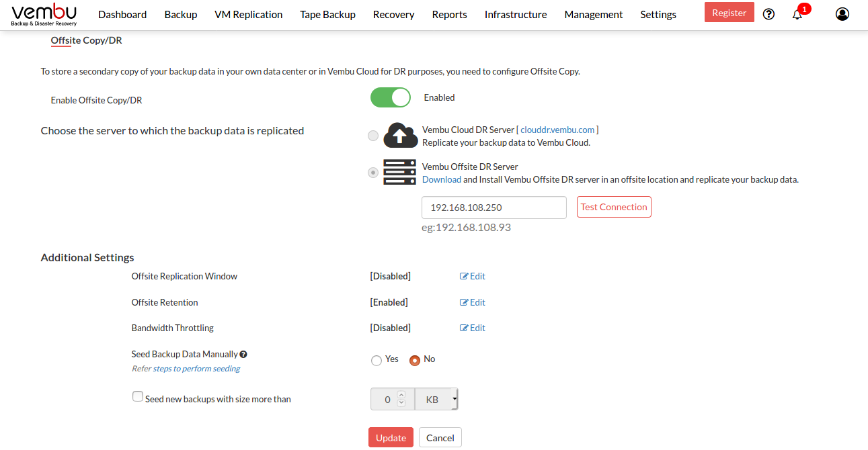The image size is (868, 450).
Task: Click the Update button
Action: (x=391, y=438)
